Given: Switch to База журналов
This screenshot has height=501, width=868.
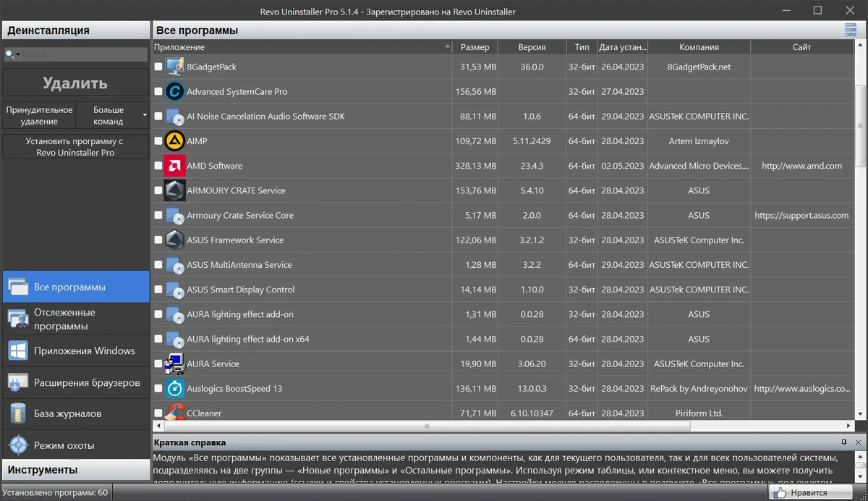Looking at the screenshot, I should pyautogui.click(x=76, y=414).
